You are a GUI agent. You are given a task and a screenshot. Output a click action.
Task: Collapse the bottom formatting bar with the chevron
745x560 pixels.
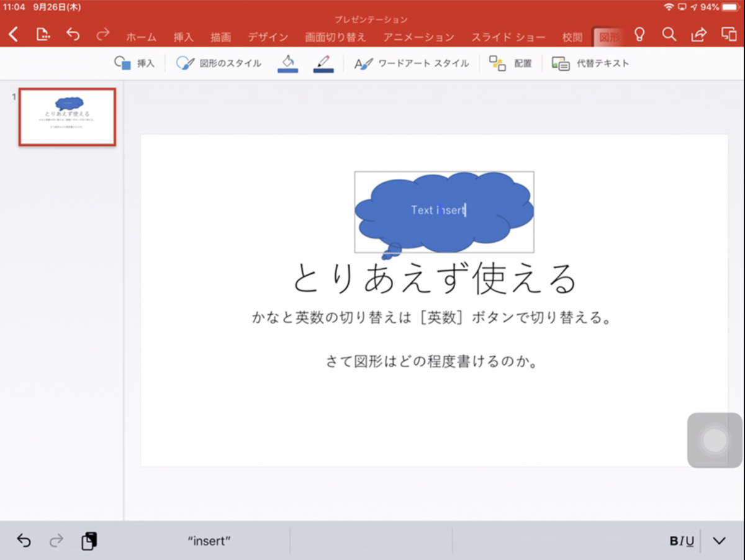(x=720, y=540)
